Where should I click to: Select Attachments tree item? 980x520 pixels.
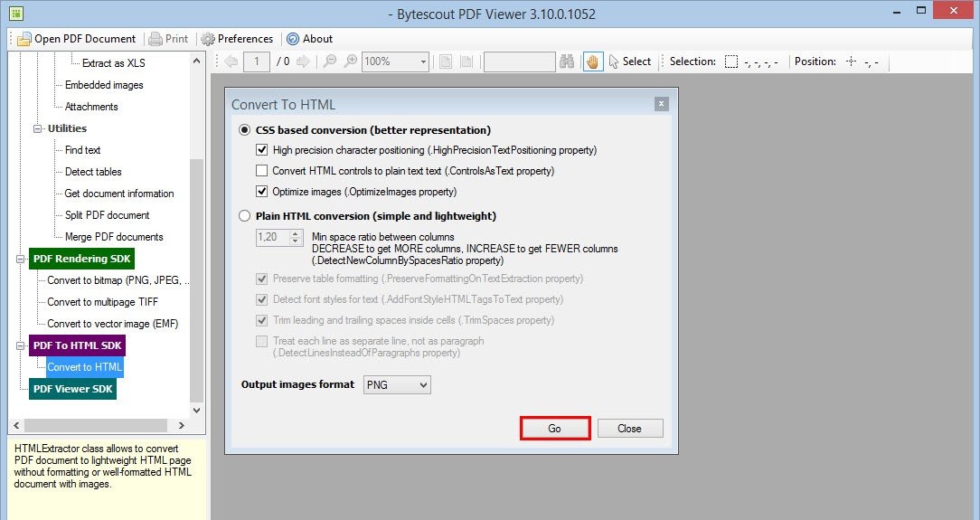(91, 107)
